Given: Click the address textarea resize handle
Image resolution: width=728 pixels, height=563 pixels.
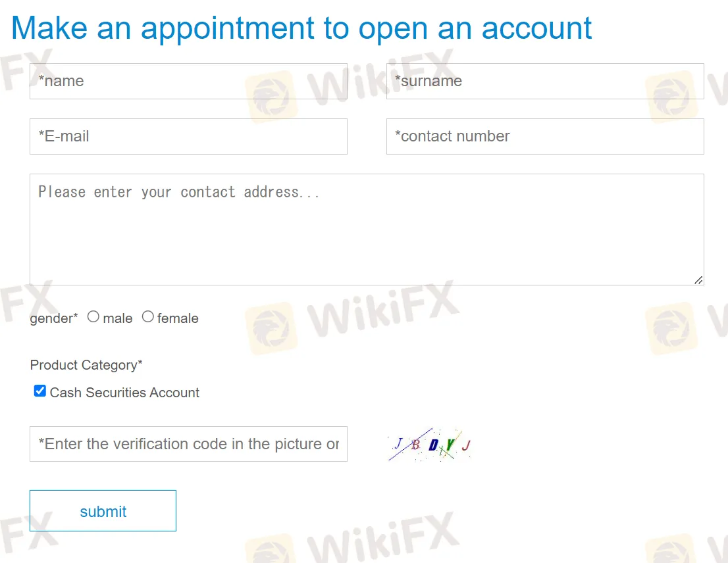Looking at the screenshot, I should 698,280.
